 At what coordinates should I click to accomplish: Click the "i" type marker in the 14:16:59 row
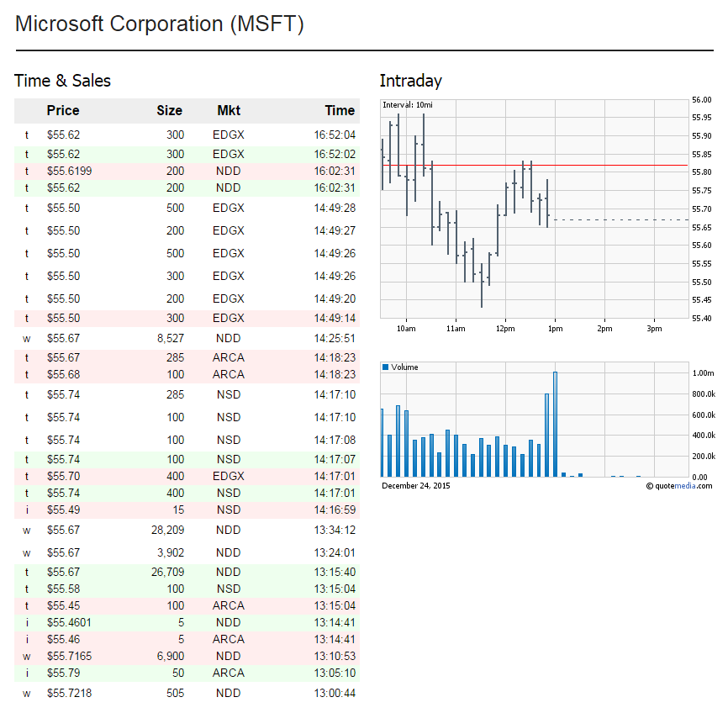pos(26,510)
